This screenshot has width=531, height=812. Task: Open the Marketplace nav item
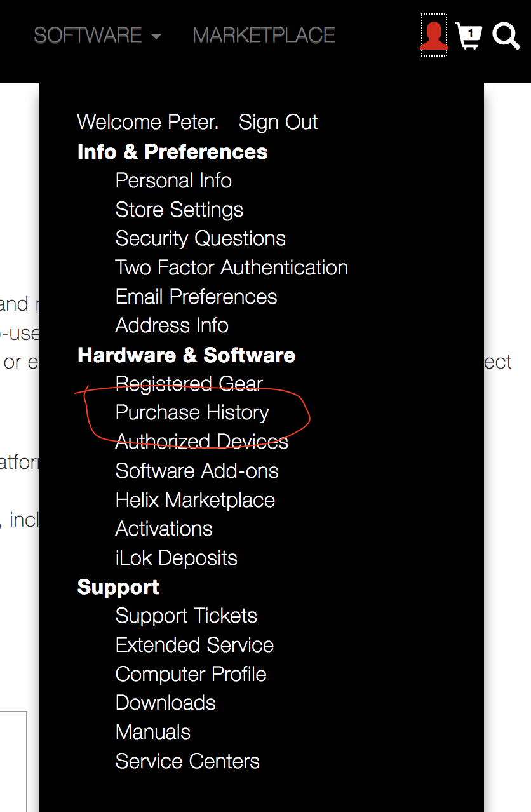click(264, 36)
